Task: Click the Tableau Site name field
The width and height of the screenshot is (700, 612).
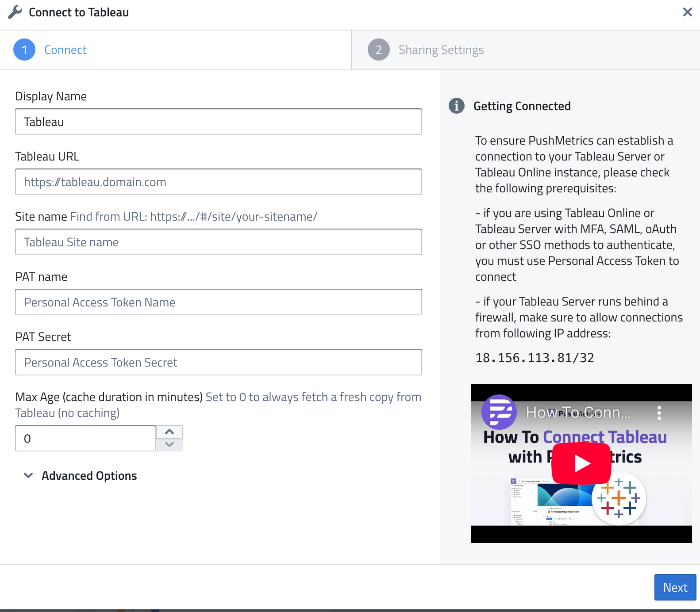Action: pos(219,242)
